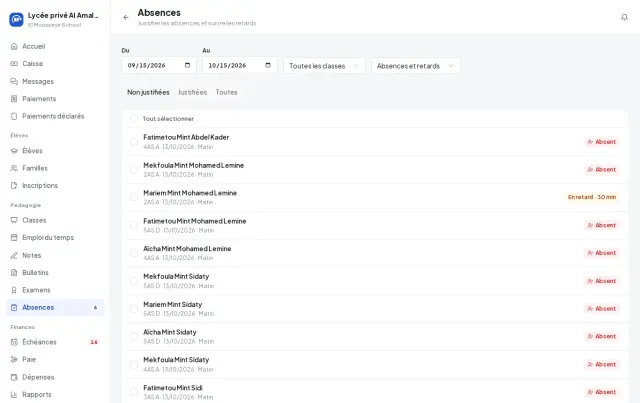The width and height of the screenshot is (640, 403).
Task: Open calendar picker in Au date field
Action: pos(268,65)
